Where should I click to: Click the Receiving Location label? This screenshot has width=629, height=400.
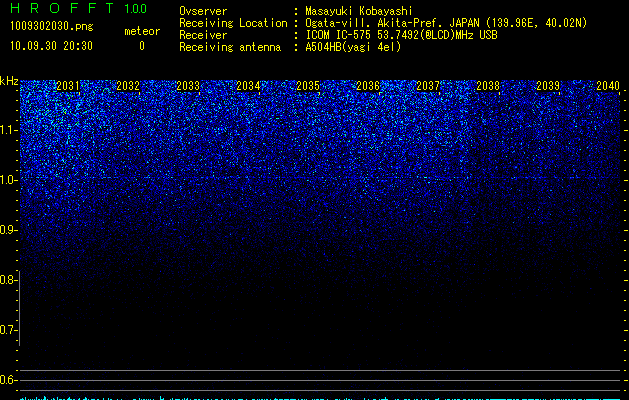point(233,23)
